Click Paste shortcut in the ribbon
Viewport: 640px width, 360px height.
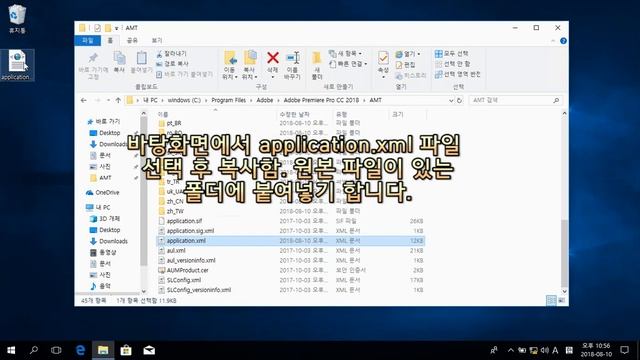coord(184,74)
